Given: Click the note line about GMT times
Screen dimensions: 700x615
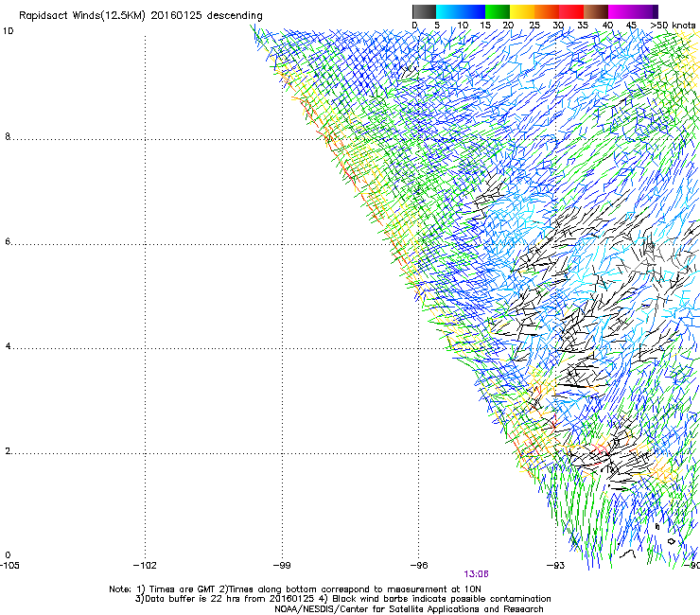Looking at the screenshot, I should [x=295, y=589].
